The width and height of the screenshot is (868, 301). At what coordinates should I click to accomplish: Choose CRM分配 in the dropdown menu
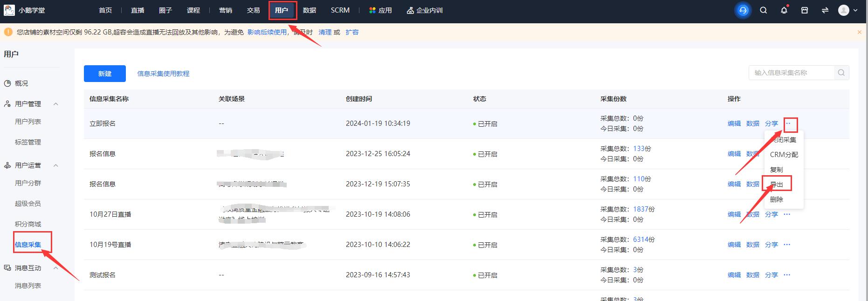click(x=784, y=155)
